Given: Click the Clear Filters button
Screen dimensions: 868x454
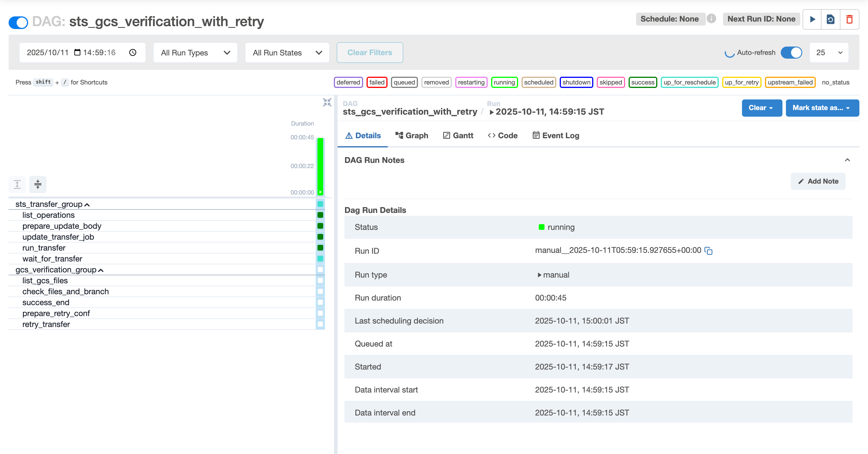Looking at the screenshot, I should [x=370, y=53].
